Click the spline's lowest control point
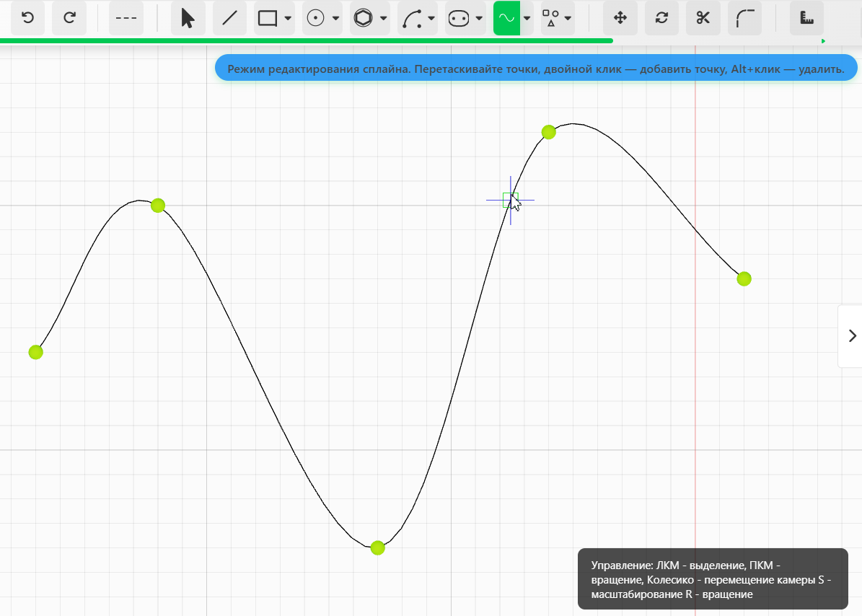Screen dimensions: 862x616 click(378, 548)
